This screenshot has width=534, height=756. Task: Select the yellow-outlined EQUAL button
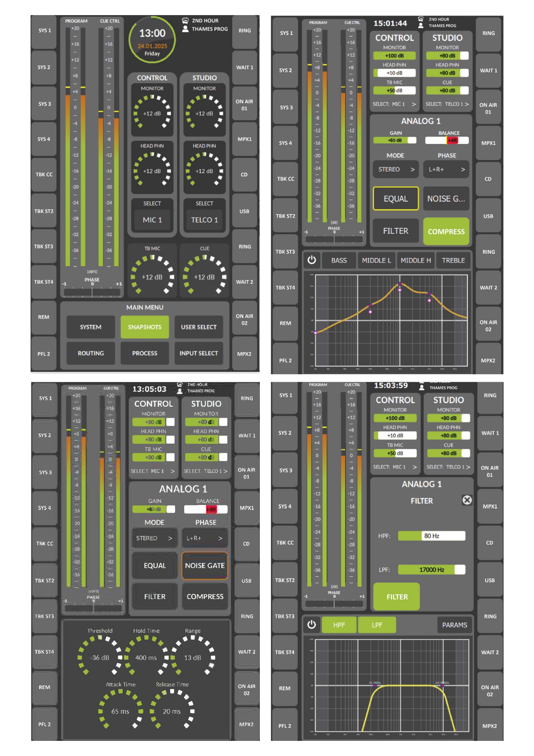(396, 198)
